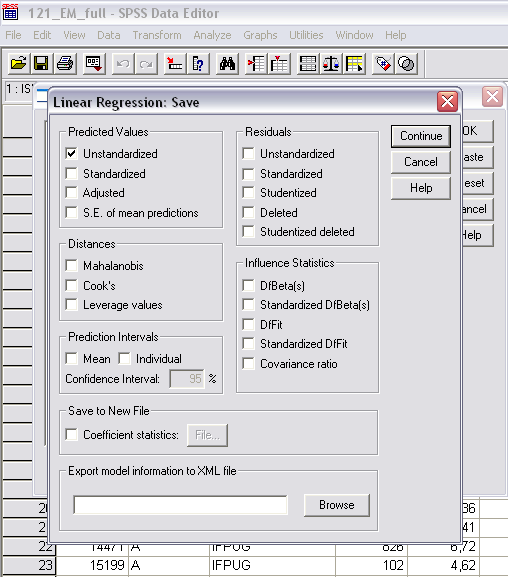Click the cell with value 4,62
Viewport: 508px width, 577px height.
(x=444, y=565)
